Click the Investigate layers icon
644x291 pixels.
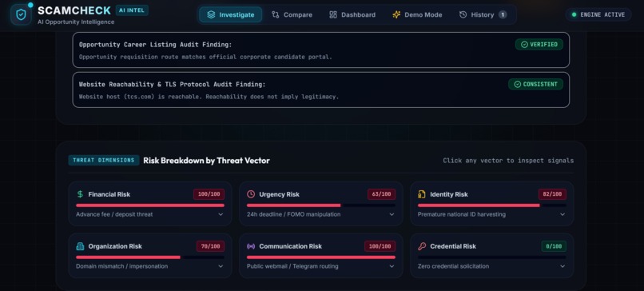211,15
